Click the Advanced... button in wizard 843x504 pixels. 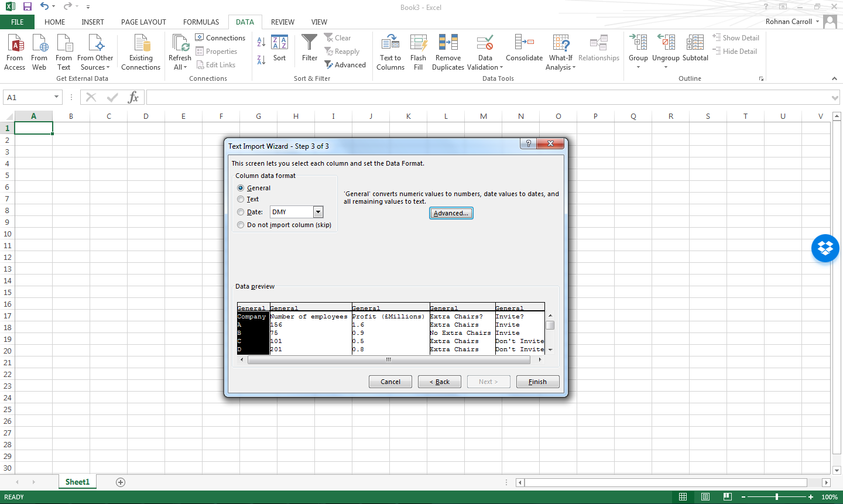[x=451, y=213]
